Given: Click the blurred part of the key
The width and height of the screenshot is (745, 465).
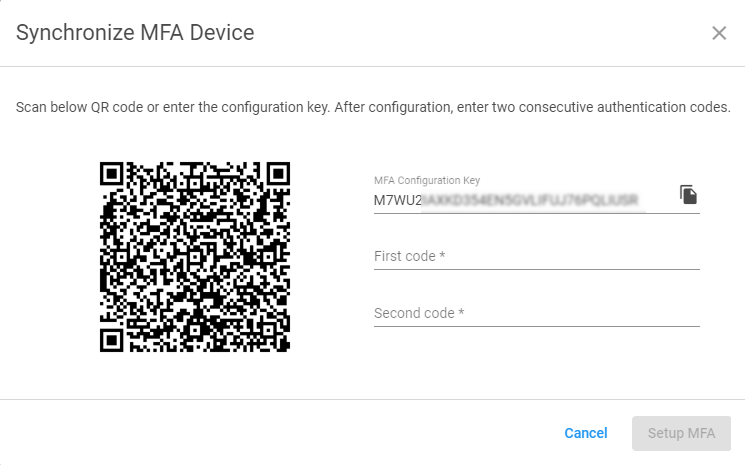Looking at the screenshot, I should (530, 200).
